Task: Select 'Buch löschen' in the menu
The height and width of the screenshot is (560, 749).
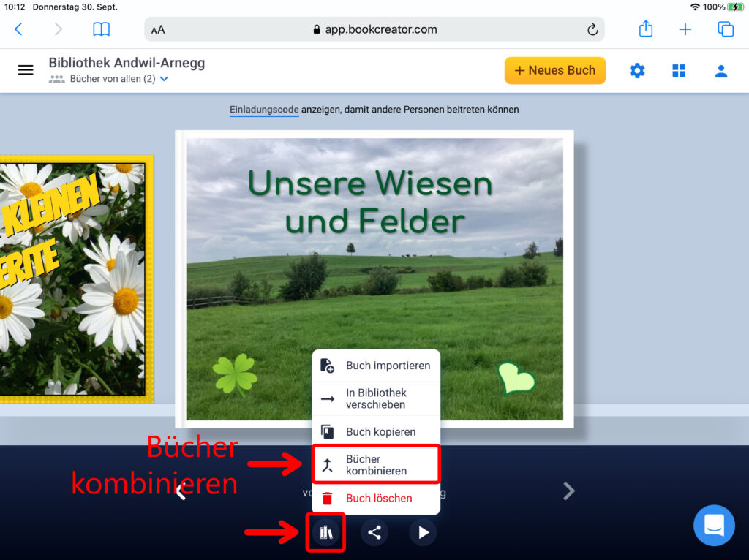Action: pyautogui.click(x=376, y=499)
